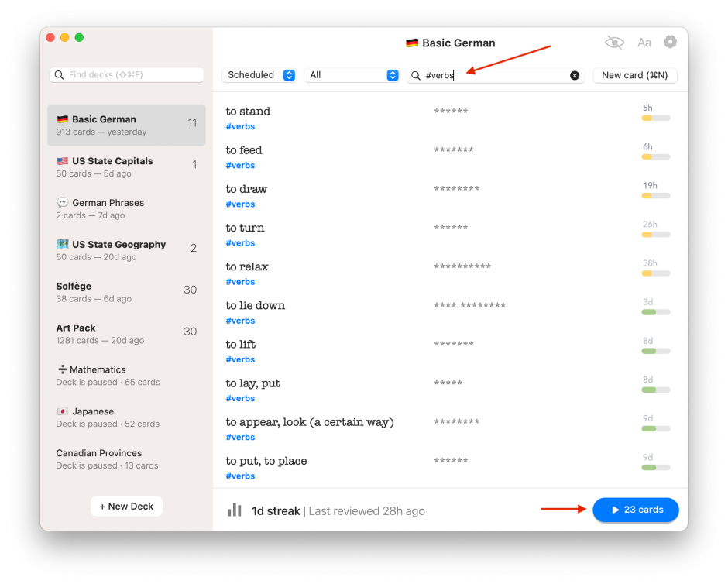Add a deck with + New Deck
Viewport: 728px width, 584px height.
126,506
